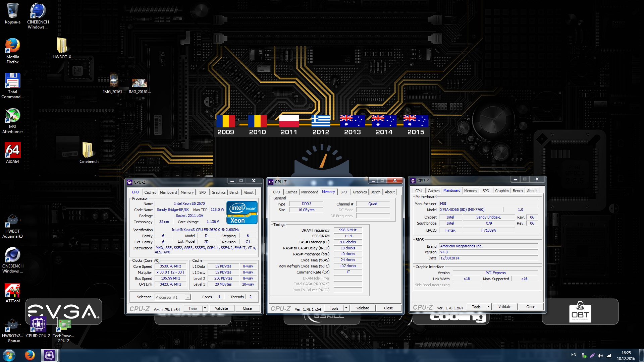Open MSI Afterburner desktop shortcut
Screen dimensions: 644x362
point(13,120)
